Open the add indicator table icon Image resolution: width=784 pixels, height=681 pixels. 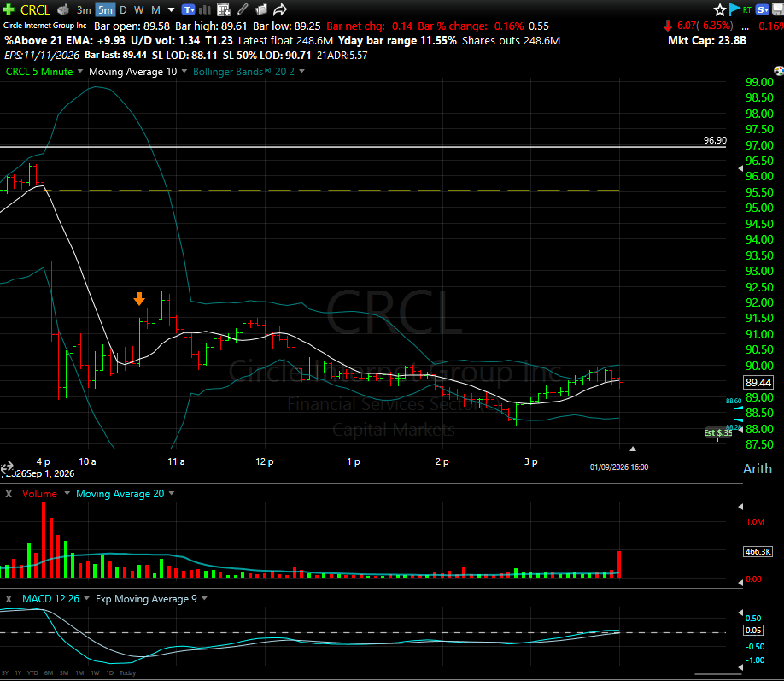224,9
